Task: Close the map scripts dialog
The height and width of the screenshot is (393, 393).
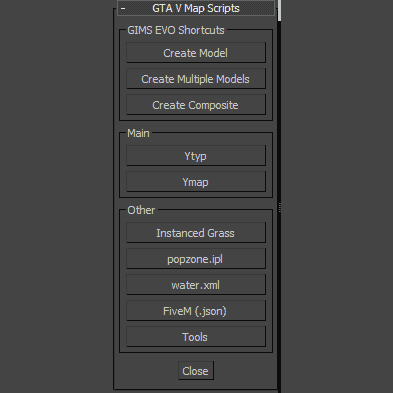Action: (x=196, y=371)
